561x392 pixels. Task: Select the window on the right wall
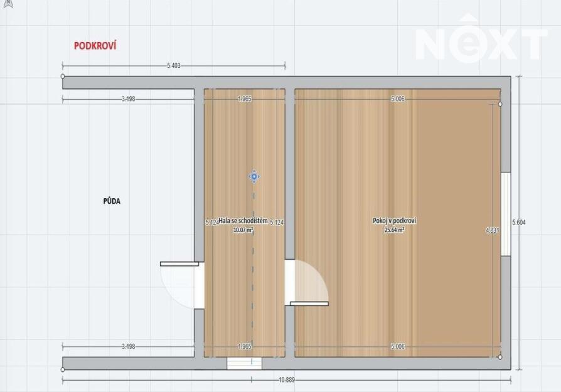(505, 213)
